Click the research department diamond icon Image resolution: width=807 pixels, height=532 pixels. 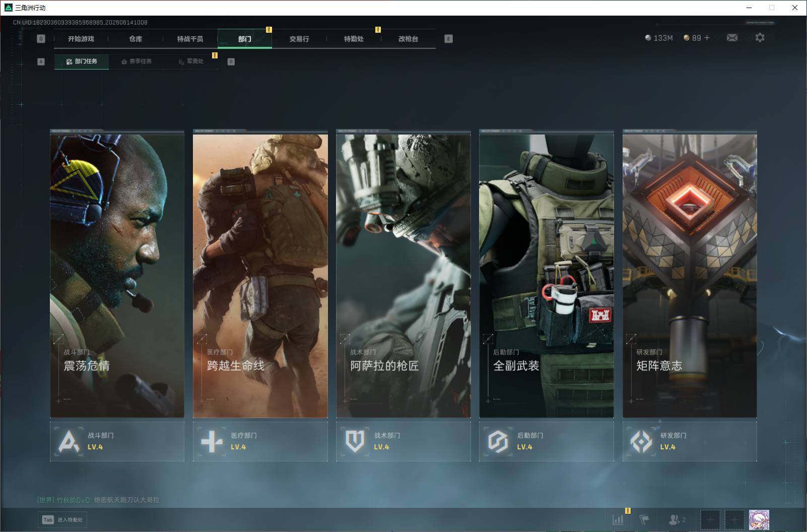click(x=641, y=442)
